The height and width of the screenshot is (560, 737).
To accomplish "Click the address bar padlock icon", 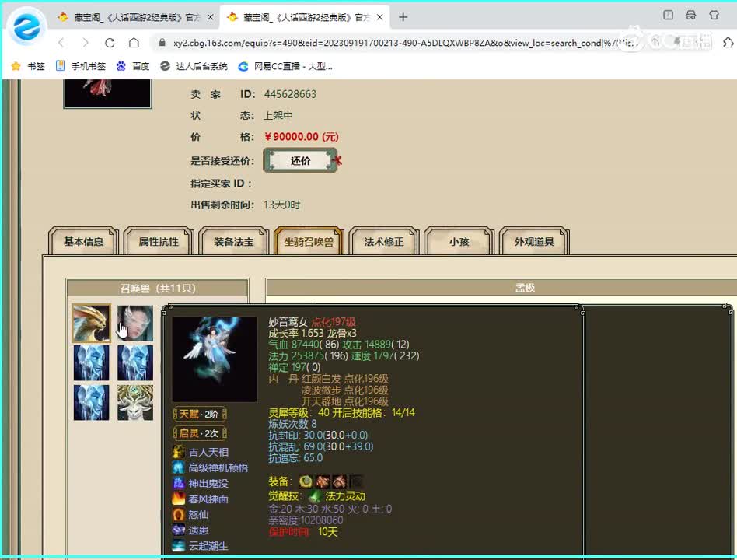I will (162, 43).
